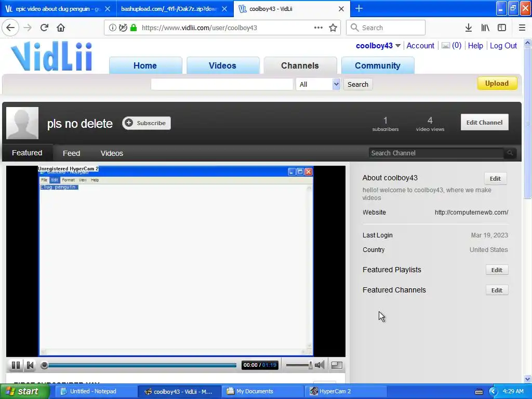Click the video volume slider
This screenshot has height=399, width=532.
point(299,365)
